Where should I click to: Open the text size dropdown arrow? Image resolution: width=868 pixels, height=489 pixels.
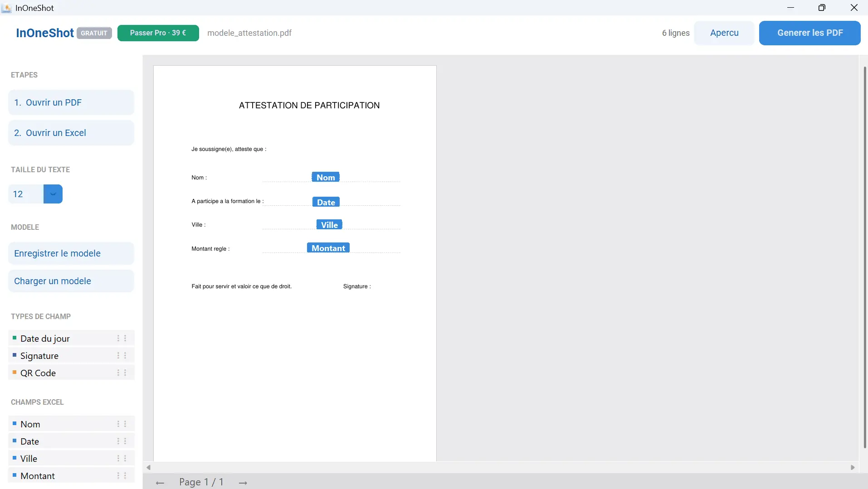[53, 194]
